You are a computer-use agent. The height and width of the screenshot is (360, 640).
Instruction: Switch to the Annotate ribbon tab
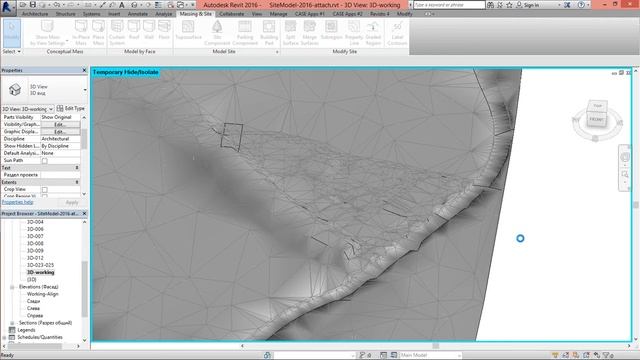click(x=138, y=14)
